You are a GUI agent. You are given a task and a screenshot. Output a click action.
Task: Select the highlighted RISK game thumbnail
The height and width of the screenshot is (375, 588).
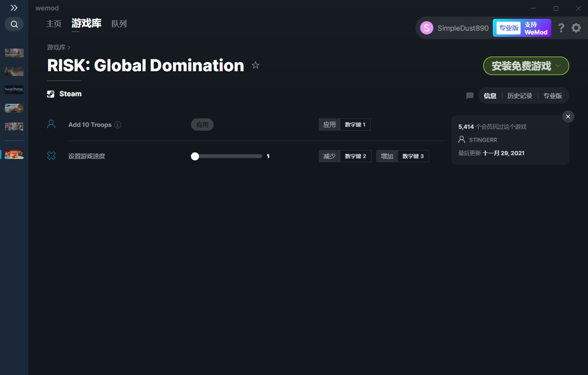click(x=14, y=154)
